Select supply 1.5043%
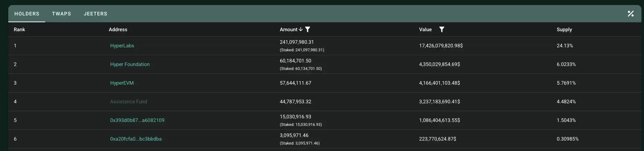Screen dimensions: 644x151 point(566,120)
